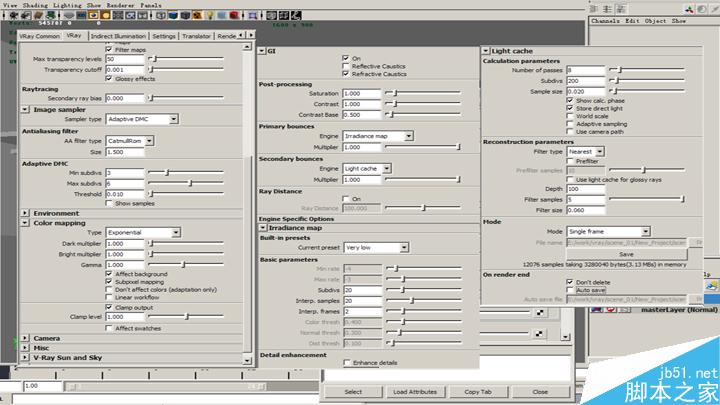Click the Load Attributes button

[415, 392]
